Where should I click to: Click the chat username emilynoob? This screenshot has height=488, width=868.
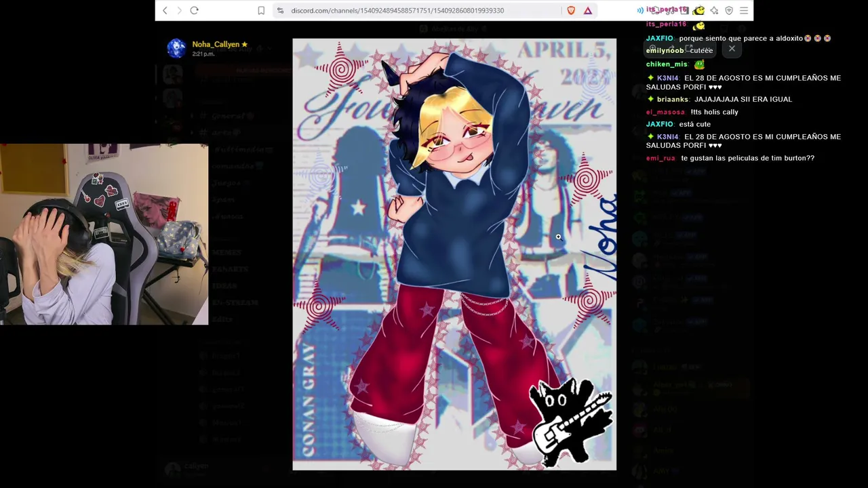click(665, 51)
